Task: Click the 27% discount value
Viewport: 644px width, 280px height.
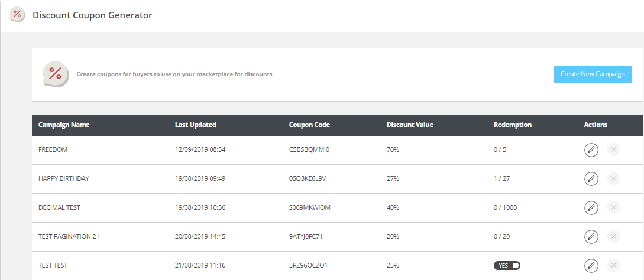Action: [393, 178]
